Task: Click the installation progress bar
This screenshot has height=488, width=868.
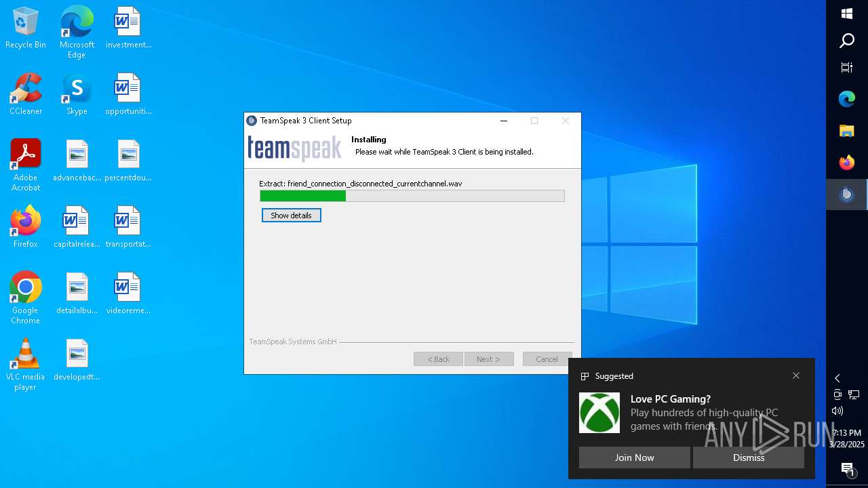Action: coord(412,196)
